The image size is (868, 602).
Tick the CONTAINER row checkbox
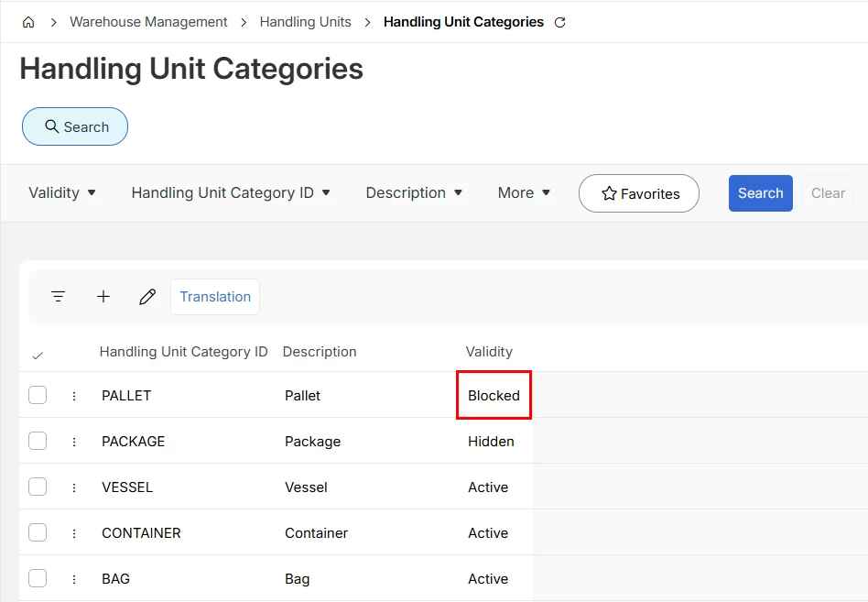coord(38,532)
